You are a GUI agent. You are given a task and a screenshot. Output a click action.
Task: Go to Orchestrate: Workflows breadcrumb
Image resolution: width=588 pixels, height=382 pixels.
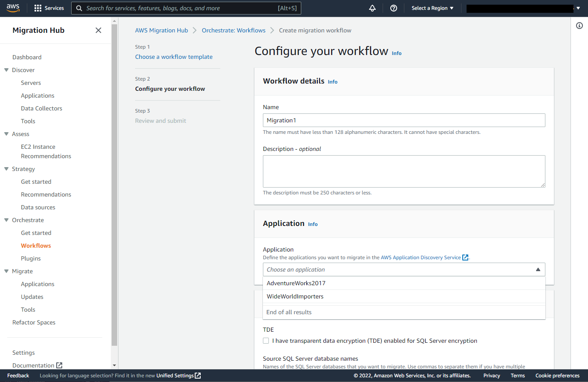[x=233, y=30]
